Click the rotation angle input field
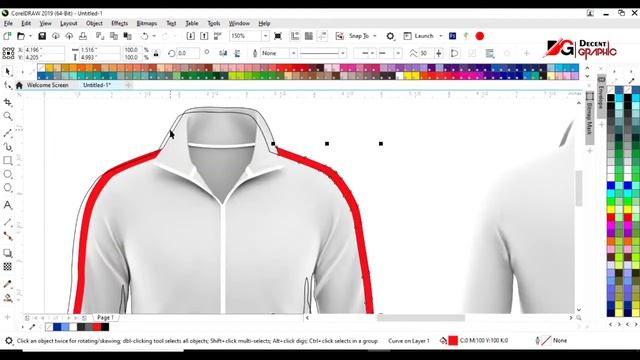The image size is (640, 360). 188,53
